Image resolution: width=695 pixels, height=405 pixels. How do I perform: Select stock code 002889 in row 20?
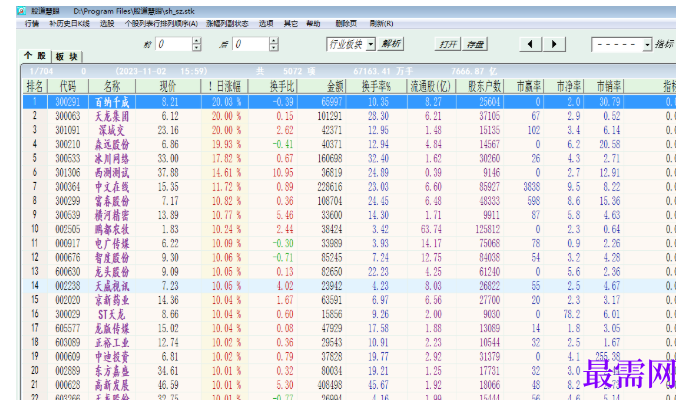68,371
